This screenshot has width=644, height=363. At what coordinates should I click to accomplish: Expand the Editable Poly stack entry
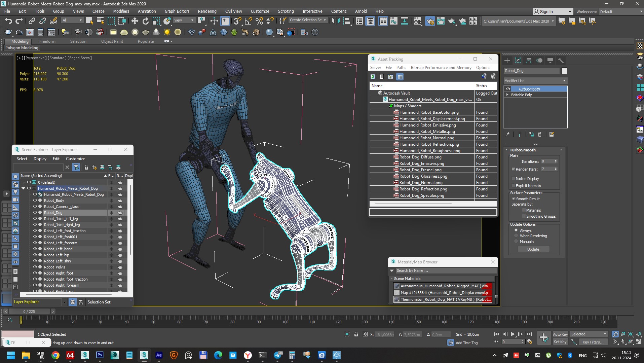(x=507, y=95)
